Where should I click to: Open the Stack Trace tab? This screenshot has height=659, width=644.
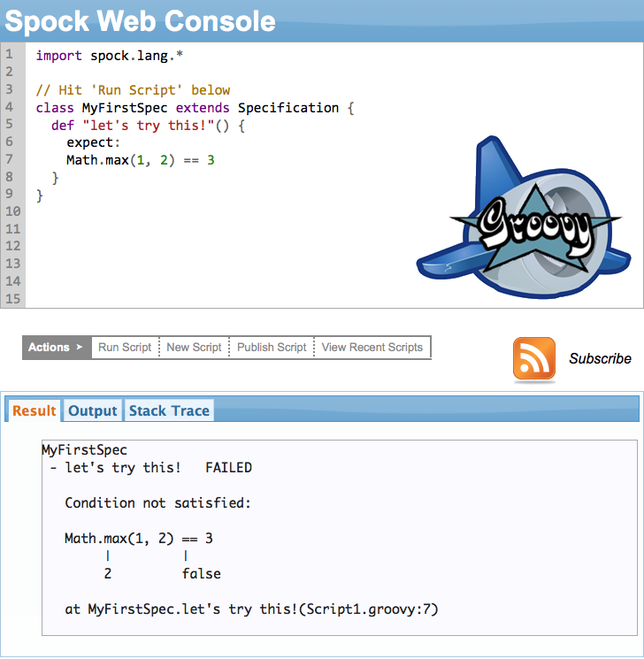(169, 410)
